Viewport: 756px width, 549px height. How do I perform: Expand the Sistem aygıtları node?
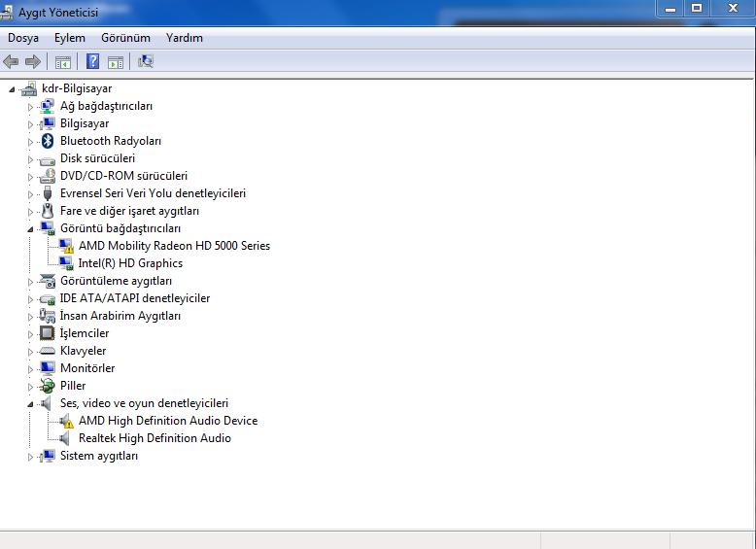click(x=30, y=457)
